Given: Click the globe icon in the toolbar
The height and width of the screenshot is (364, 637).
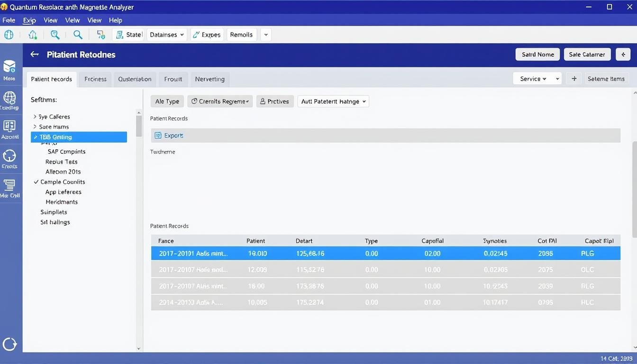Looking at the screenshot, I should point(9,35).
